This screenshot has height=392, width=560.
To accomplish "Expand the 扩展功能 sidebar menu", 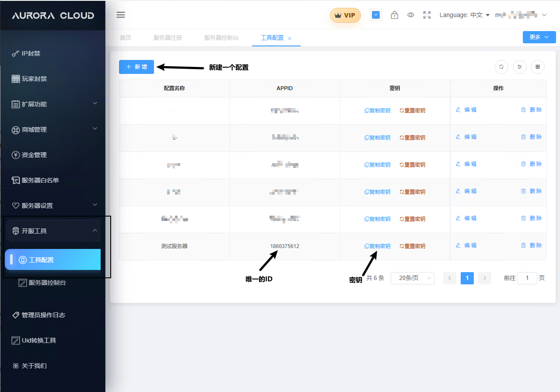I will pyautogui.click(x=52, y=104).
